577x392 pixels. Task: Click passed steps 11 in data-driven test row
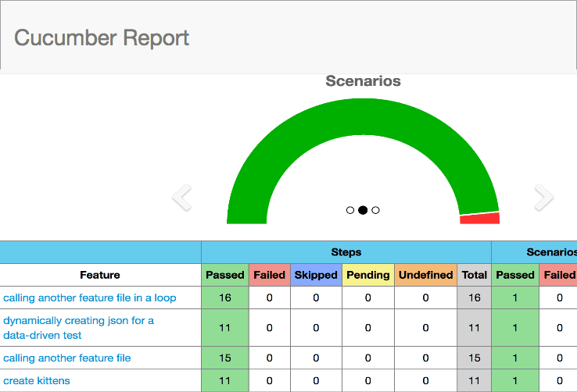[x=225, y=328]
